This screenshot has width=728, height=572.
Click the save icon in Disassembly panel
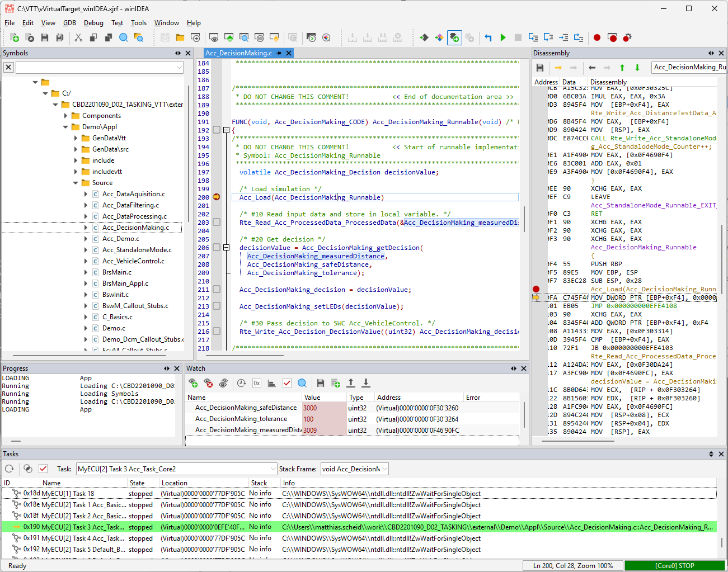click(540, 68)
